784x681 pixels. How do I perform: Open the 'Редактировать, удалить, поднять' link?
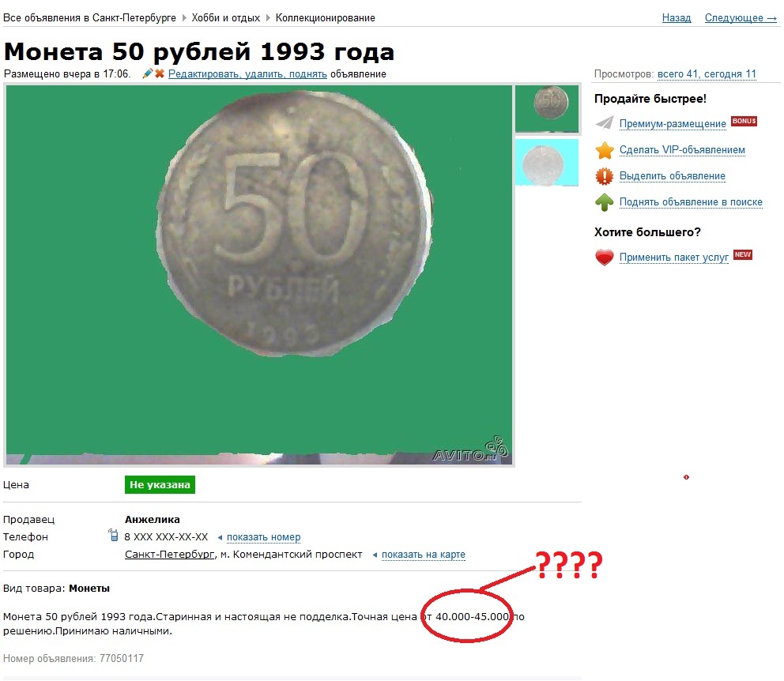247,74
